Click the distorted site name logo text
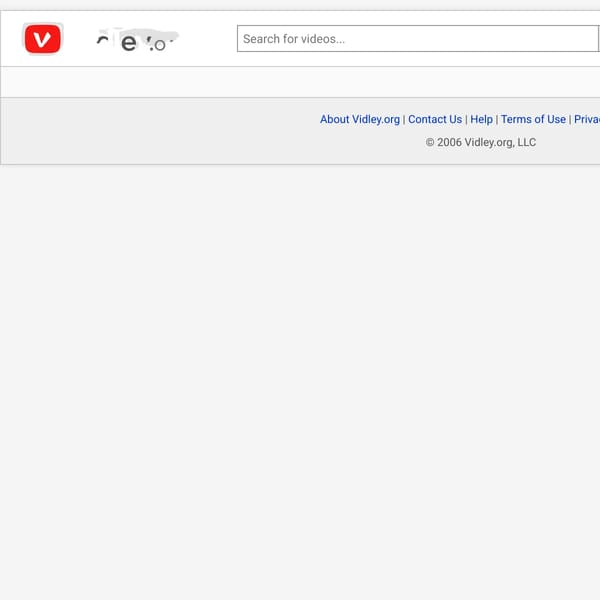Viewport: 600px width, 600px height. (x=137, y=40)
